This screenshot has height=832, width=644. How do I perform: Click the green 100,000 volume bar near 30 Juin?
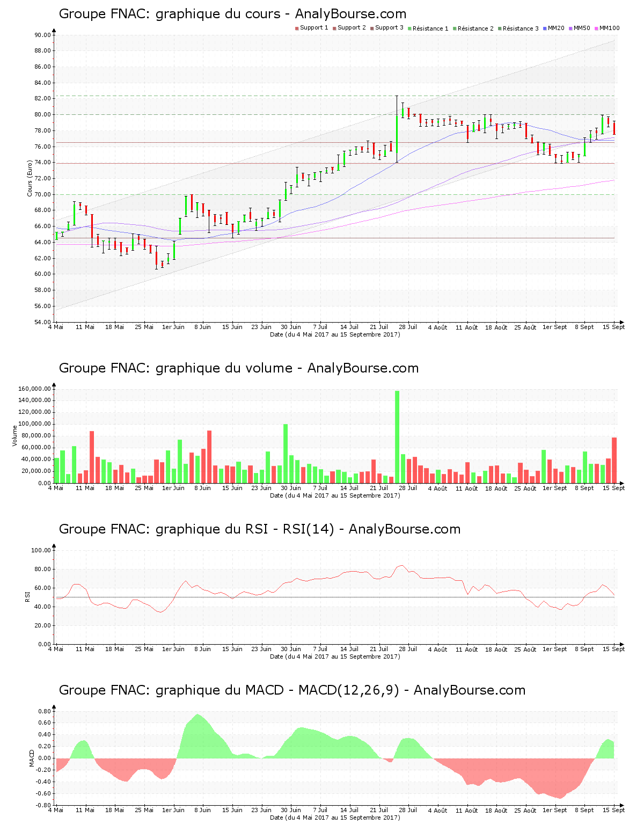(x=286, y=454)
